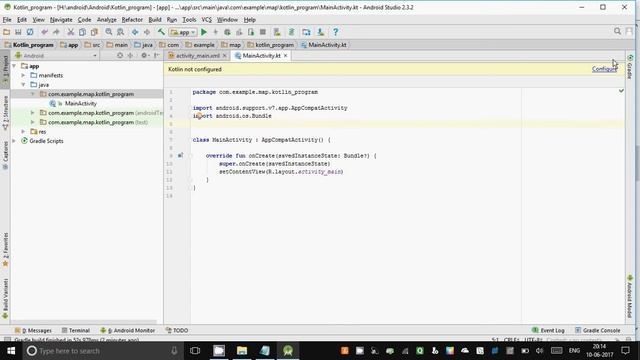Screen dimensions: 640x360
Task: Open the Refactor menu
Action: [132, 20]
